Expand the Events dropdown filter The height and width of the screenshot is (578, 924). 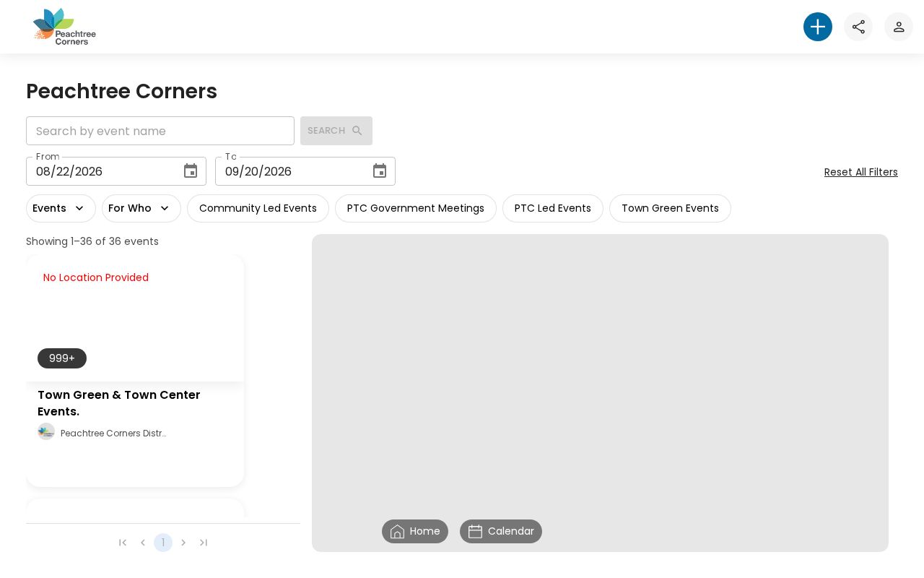[x=61, y=208]
